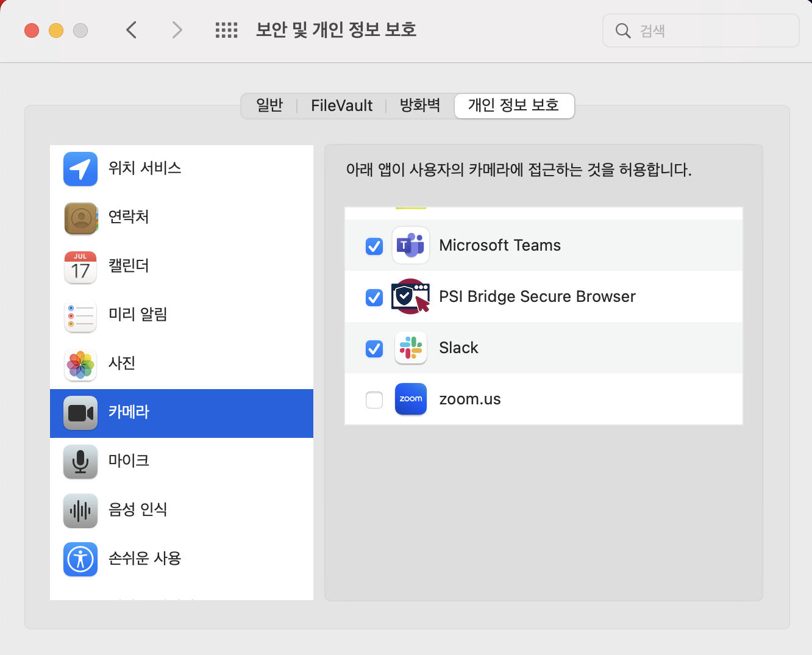The width and height of the screenshot is (812, 655).
Task: Select 카메라 label in the sidebar
Action: [129, 412]
